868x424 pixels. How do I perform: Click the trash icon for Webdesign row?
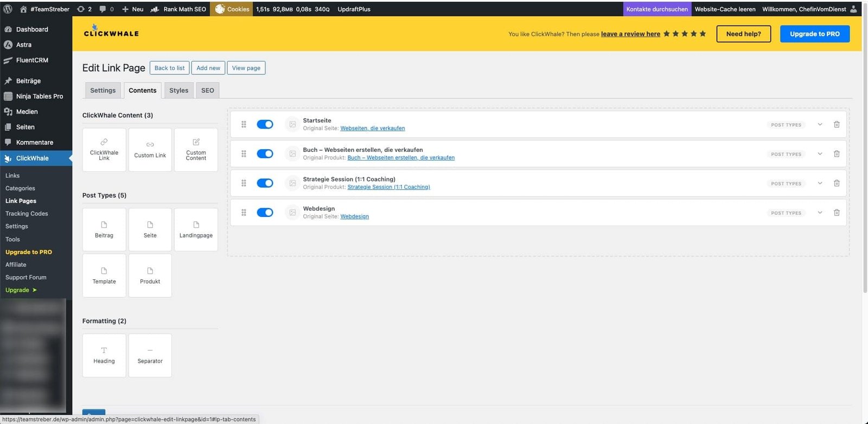(x=837, y=213)
